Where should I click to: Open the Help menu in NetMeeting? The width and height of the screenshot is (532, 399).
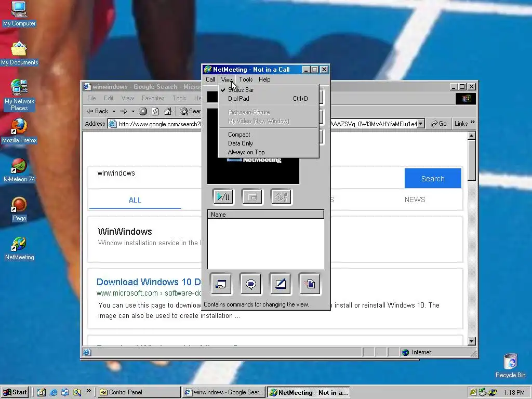[x=264, y=79]
